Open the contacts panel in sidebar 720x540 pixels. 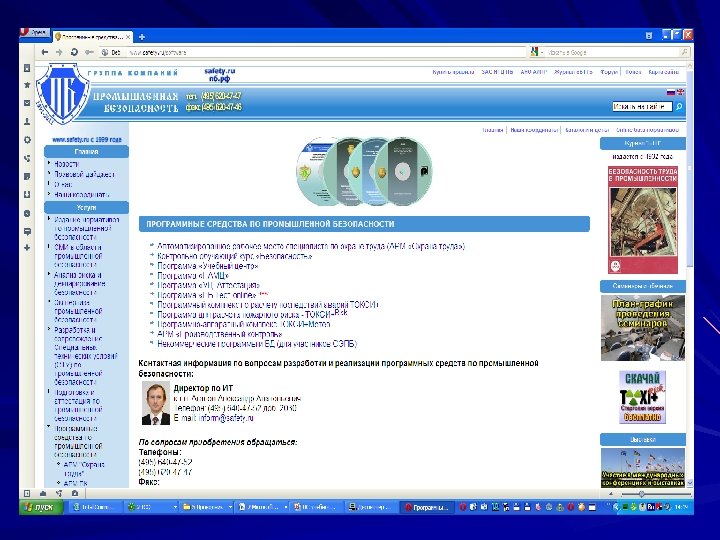click(x=27, y=122)
